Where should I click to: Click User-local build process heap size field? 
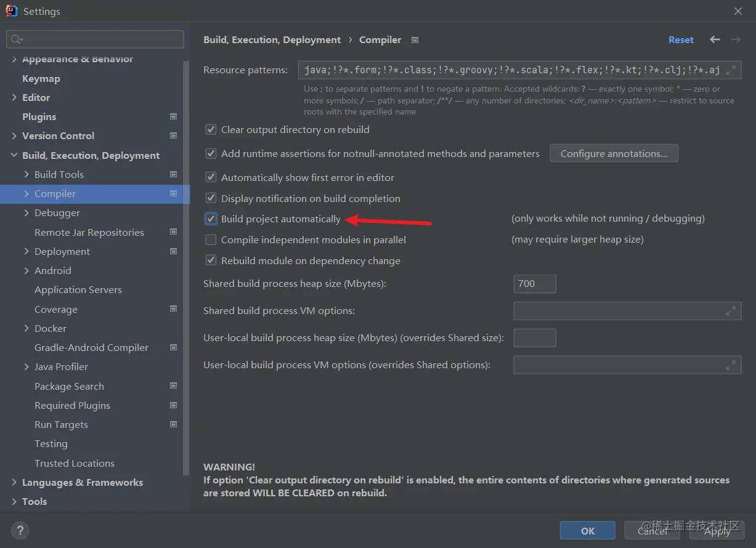[x=535, y=338]
